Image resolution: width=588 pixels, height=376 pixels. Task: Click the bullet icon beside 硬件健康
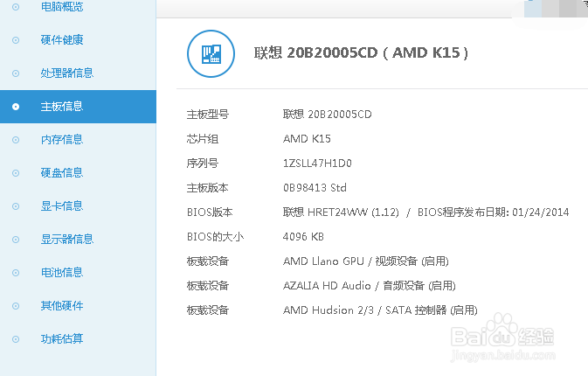pyautogui.click(x=16, y=40)
